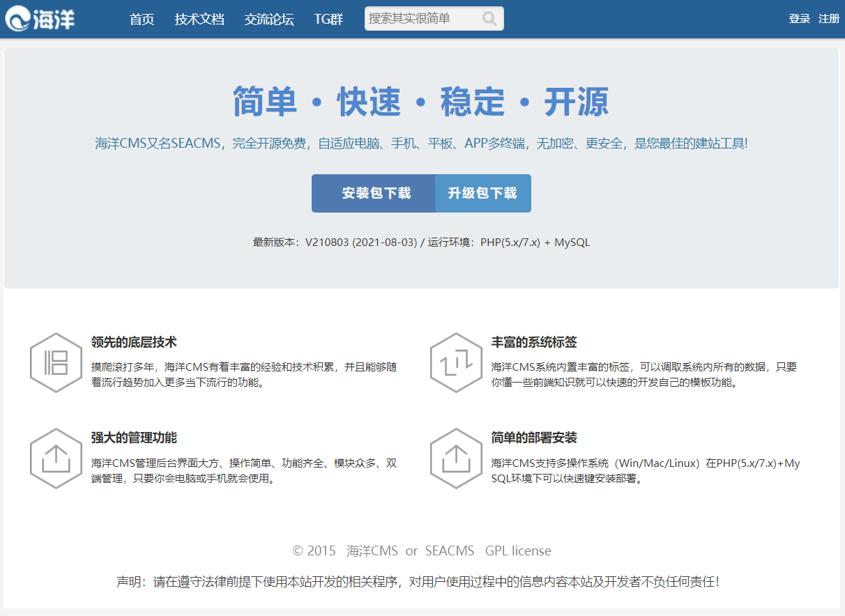Click the 强大的管理功能 heading
The height and width of the screenshot is (616, 845).
[x=134, y=438]
